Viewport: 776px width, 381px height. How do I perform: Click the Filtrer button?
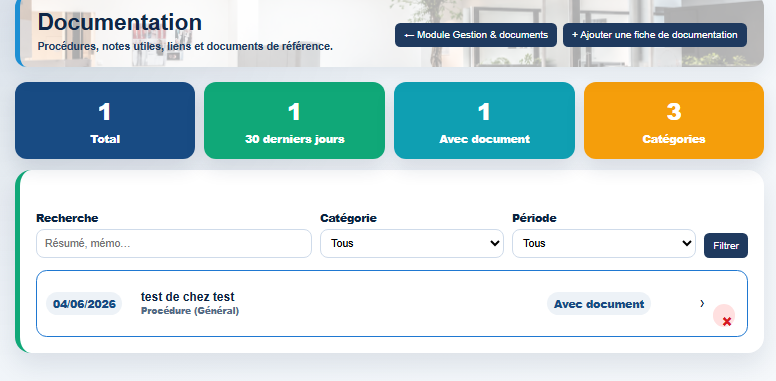point(726,245)
